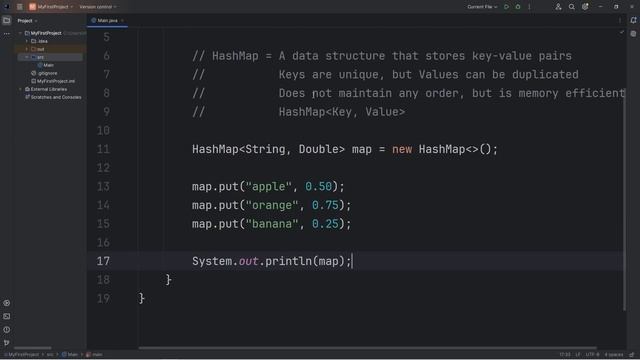Viewport: 640px width, 360px height.
Task: Open More Actions next to the debug button
Action: (529, 7)
